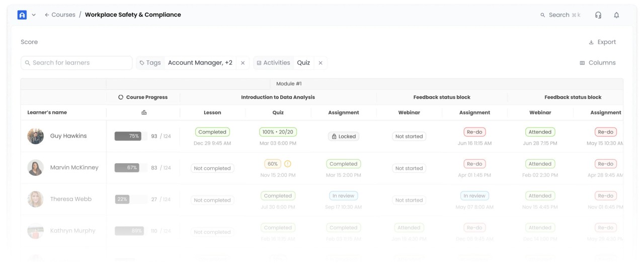Viewport: 644px width, 263px height.
Task: Open the top Search bar
Action: click(560, 15)
